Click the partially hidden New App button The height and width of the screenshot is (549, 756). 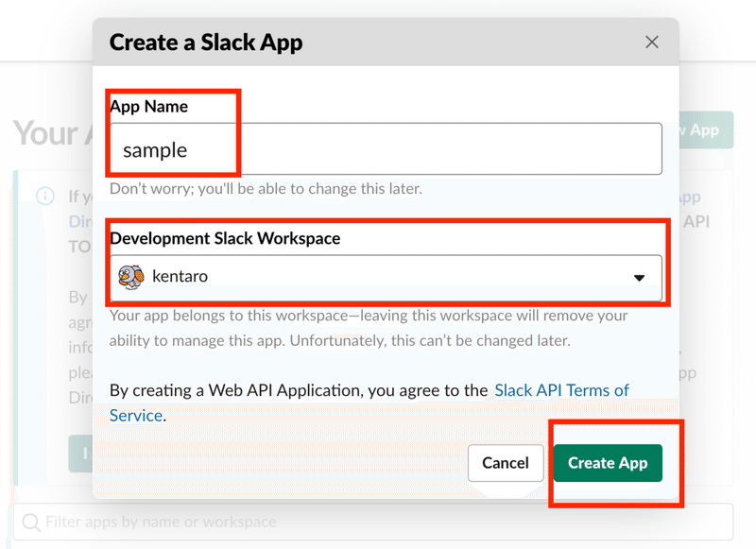tap(704, 130)
